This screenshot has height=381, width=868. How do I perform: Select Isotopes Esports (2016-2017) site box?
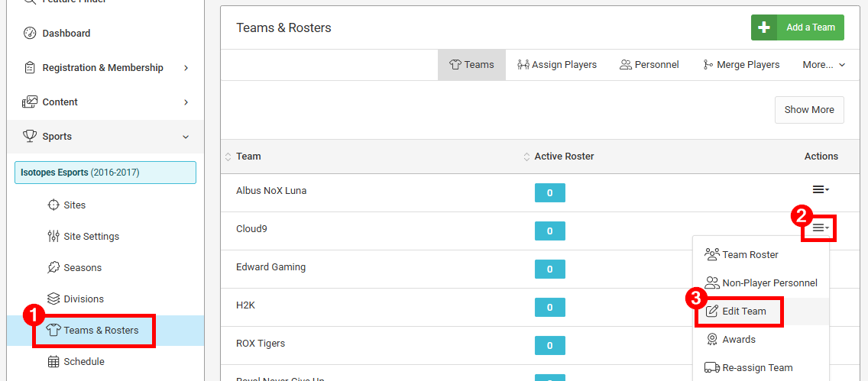point(105,173)
